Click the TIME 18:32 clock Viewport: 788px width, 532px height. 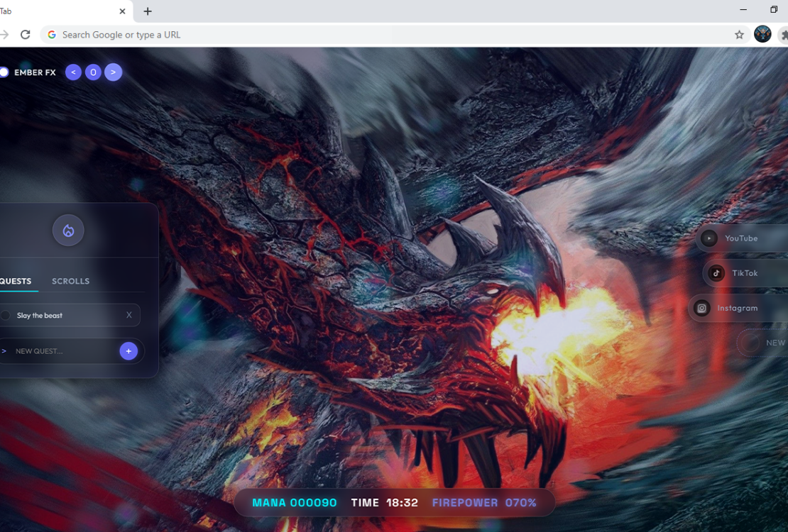point(385,503)
